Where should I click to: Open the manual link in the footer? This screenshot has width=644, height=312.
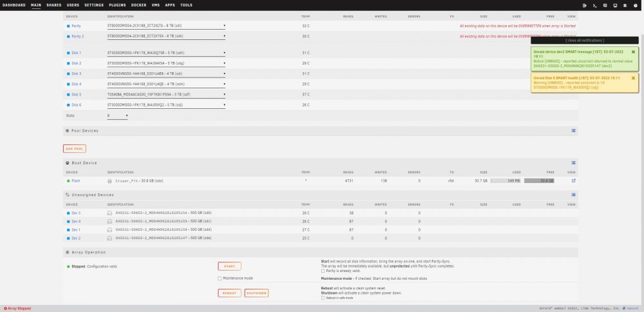pos(633,308)
